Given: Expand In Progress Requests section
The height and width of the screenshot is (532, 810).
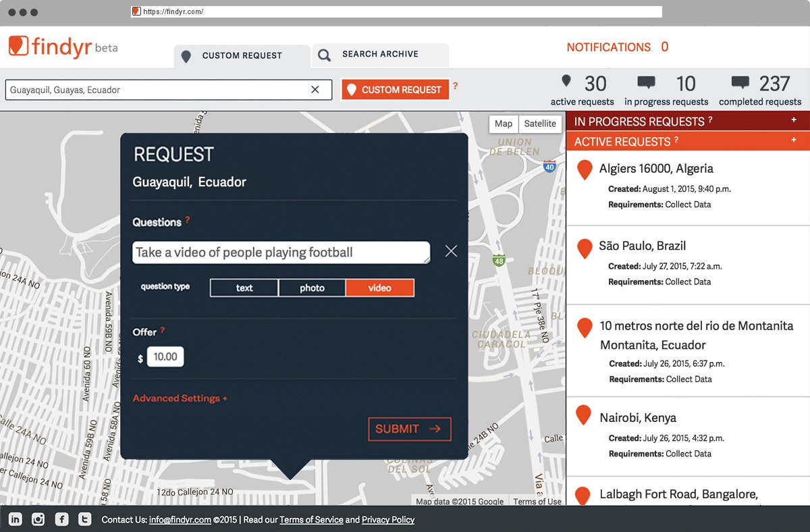Looking at the screenshot, I should point(794,120).
